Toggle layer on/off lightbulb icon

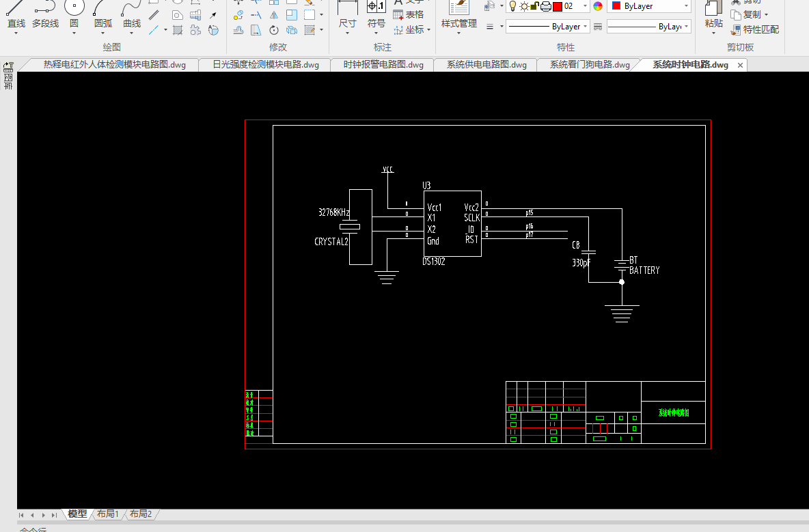(x=512, y=6)
